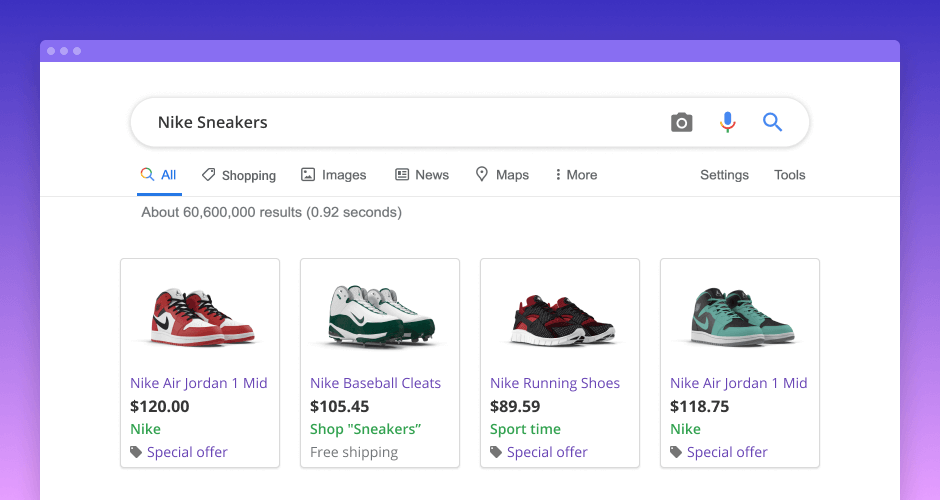
Task: Click the Free shipping label
Action: [x=354, y=452]
